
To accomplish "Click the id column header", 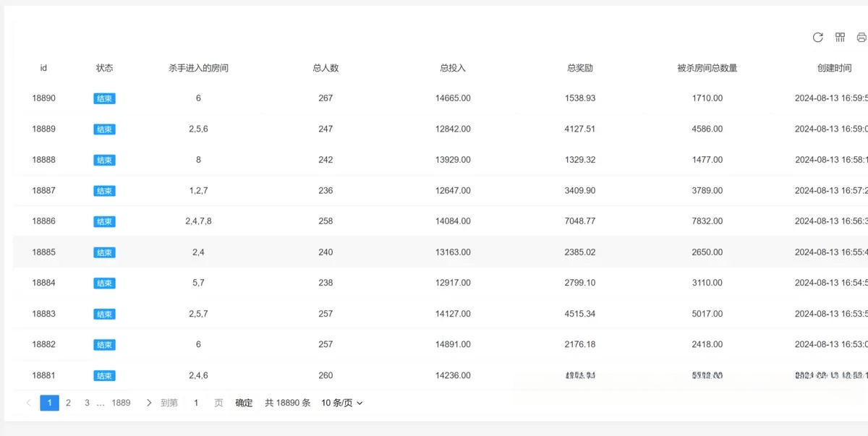I will click(43, 68).
